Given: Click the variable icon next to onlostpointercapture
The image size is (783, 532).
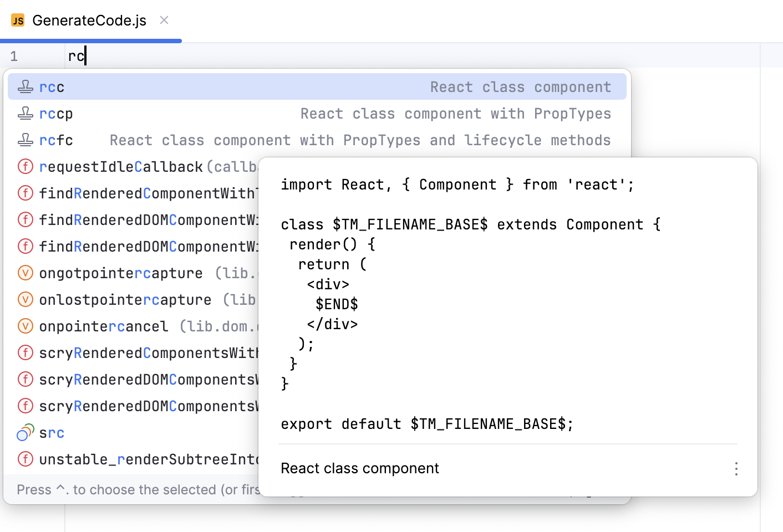Looking at the screenshot, I should [x=26, y=299].
